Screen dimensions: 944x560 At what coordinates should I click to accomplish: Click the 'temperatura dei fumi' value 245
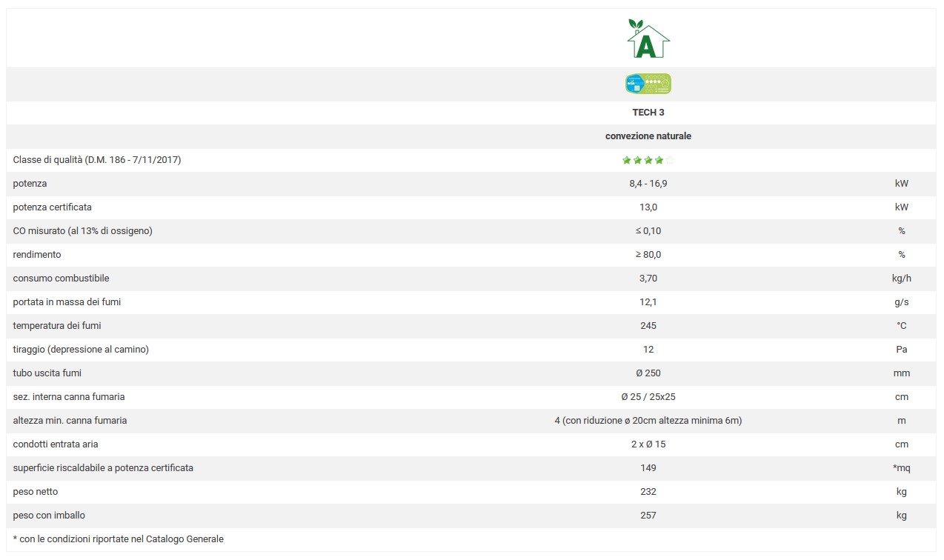(648, 326)
